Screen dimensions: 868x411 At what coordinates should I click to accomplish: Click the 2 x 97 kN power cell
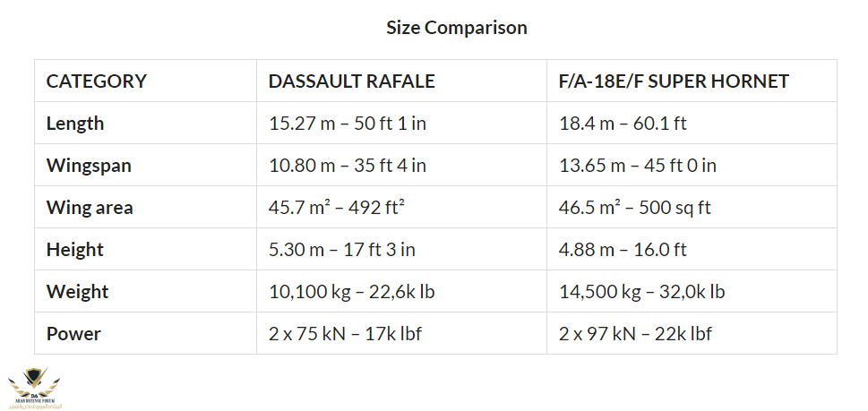635,334
